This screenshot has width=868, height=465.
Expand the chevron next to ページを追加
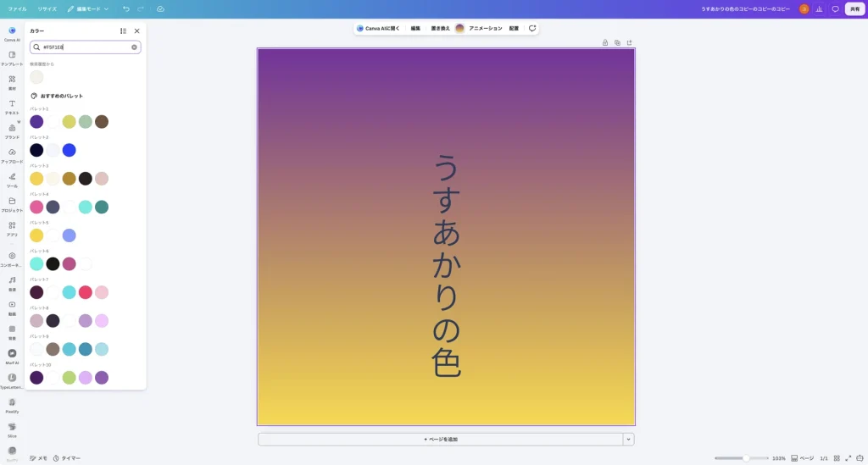click(x=628, y=439)
